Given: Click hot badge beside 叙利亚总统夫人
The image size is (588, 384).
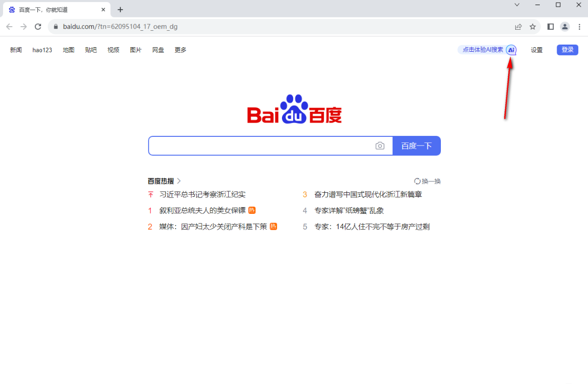Looking at the screenshot, I should 252,210.
